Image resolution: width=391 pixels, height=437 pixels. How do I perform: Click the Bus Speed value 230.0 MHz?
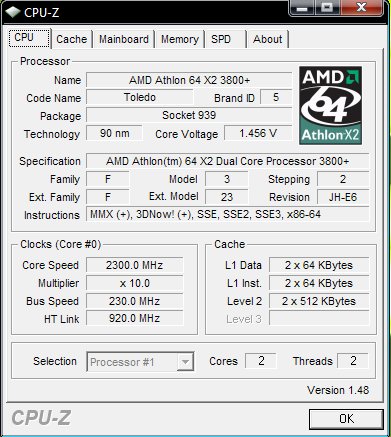(135, 301)
